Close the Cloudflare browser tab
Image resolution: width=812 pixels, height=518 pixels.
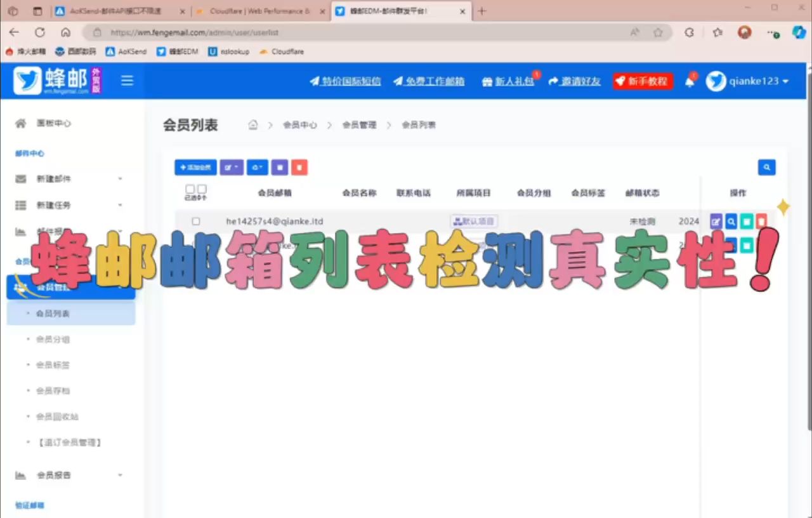[x=322, y=11]
